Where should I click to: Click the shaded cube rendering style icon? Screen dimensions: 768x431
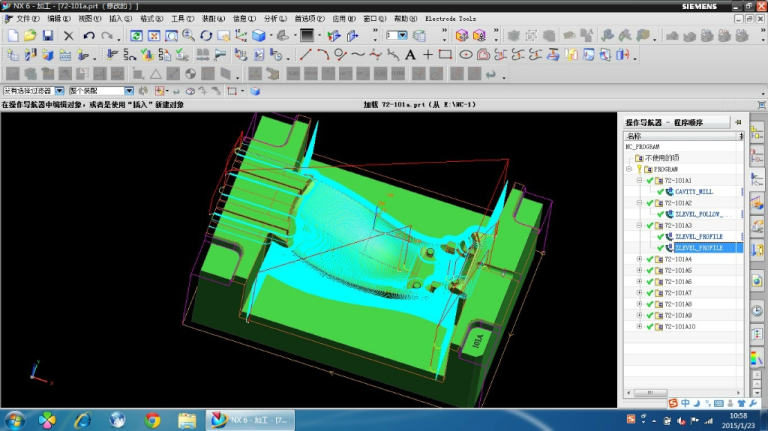pyautogui.click(x=259, y=36)
